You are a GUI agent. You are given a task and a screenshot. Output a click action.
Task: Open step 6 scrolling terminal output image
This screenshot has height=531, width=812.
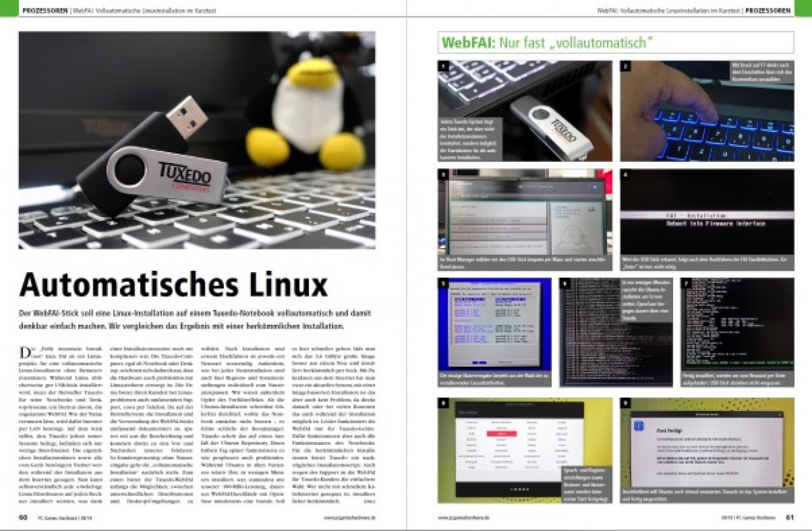coord(615,332)
